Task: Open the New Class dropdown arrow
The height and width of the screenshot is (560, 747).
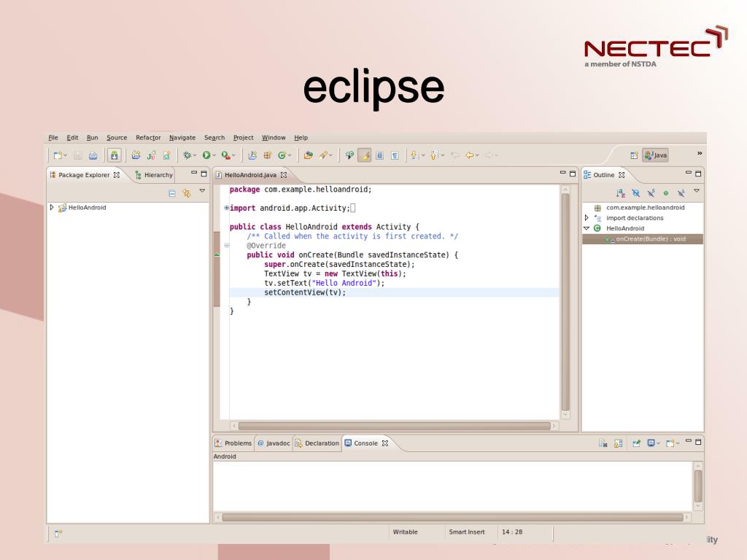Action: pos(289,155)
